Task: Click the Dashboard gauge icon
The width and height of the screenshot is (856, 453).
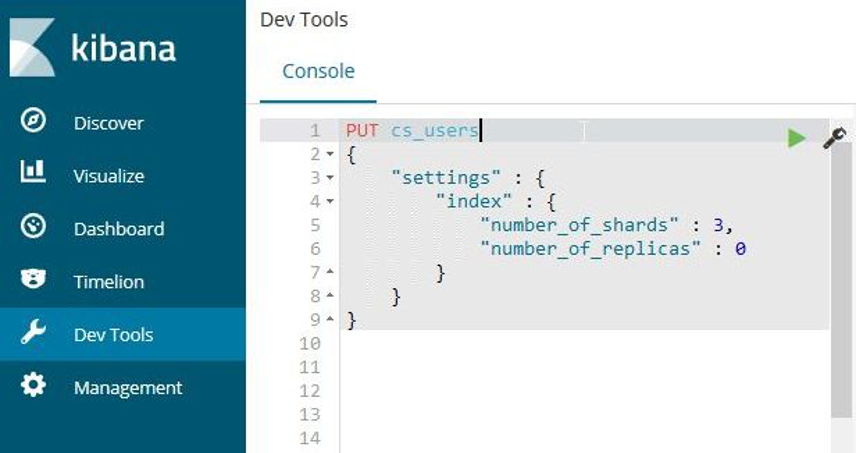Action: [33, 227]
